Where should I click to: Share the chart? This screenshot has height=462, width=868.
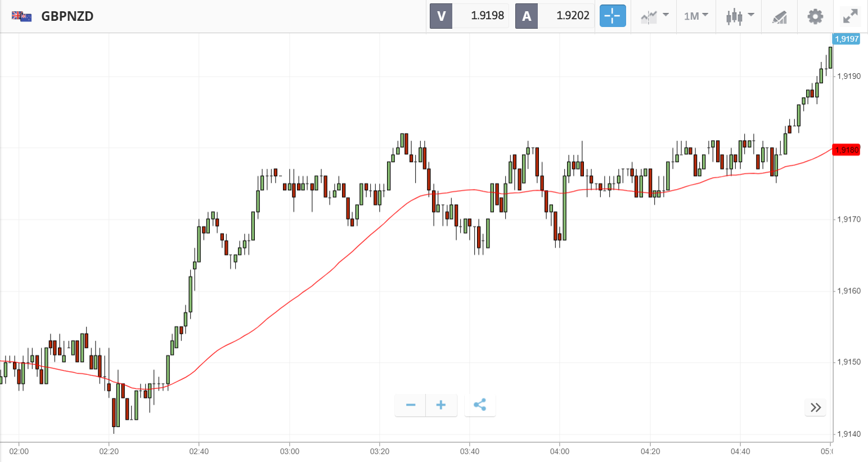480,405
